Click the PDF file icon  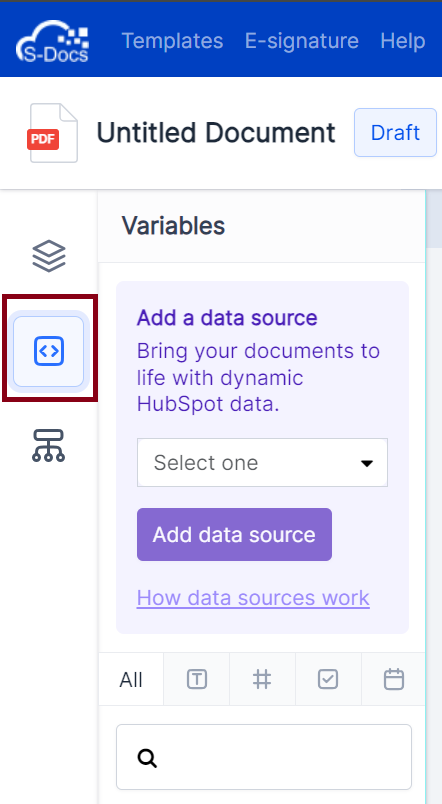[x=52, y=133]
